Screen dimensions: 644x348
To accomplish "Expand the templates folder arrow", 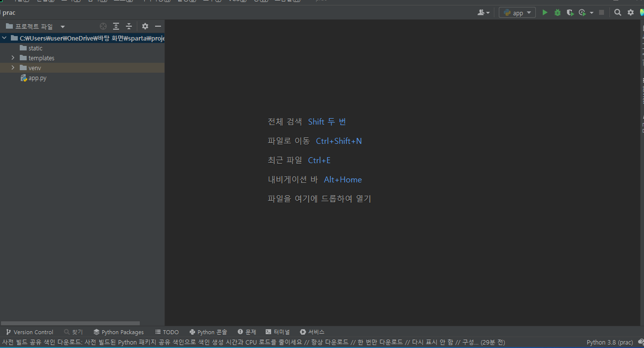I will point(13,58).
